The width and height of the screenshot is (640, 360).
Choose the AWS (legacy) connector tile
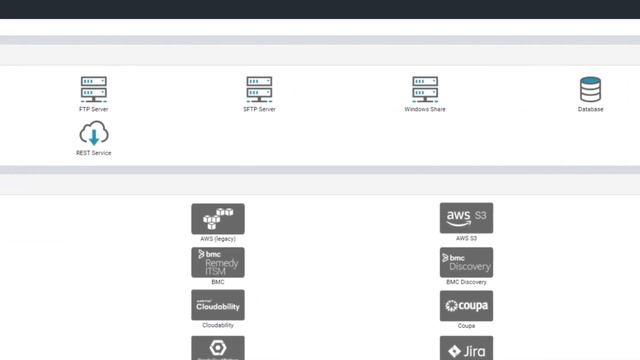coord(218,219)
